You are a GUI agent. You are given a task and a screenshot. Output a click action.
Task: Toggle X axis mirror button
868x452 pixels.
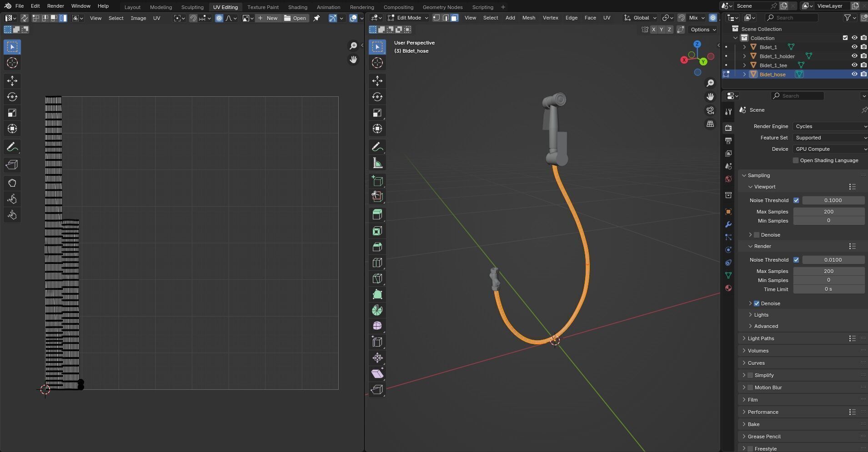point(654,30)
